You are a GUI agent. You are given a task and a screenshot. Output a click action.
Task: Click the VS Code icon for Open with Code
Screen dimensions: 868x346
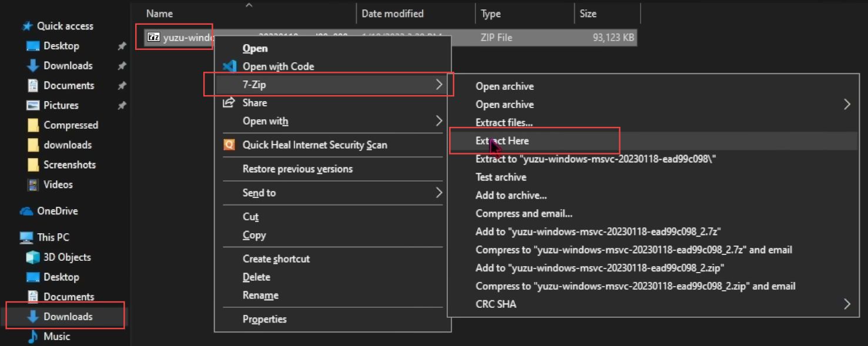click(230, 66)
